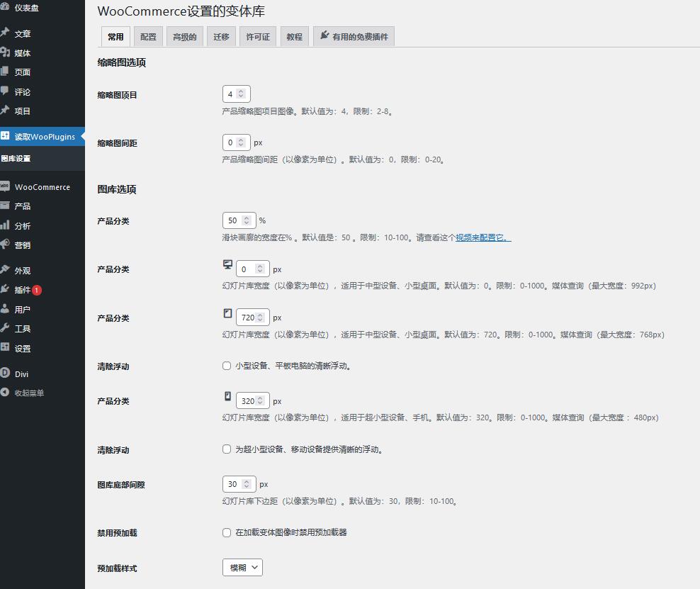Click the 工具 wrench icon

click(x=4, y=327)
